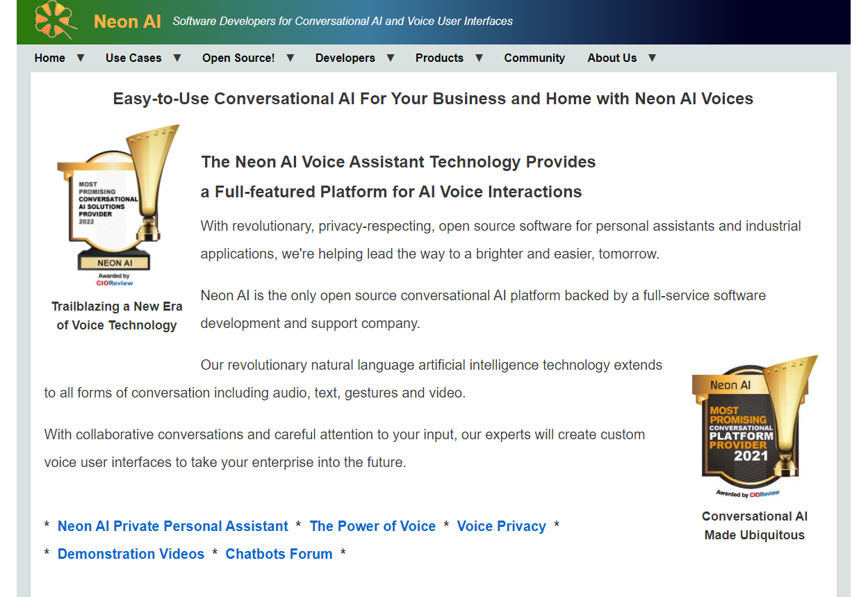Click 'The Neon AI Voice Assistant Technology Provides' heading
Viewport: 868px width, 597px height.
[398, 162]
